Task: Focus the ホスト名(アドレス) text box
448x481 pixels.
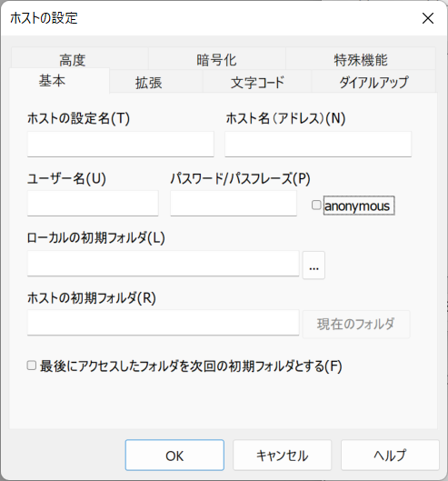Action: tap(318, 145)
